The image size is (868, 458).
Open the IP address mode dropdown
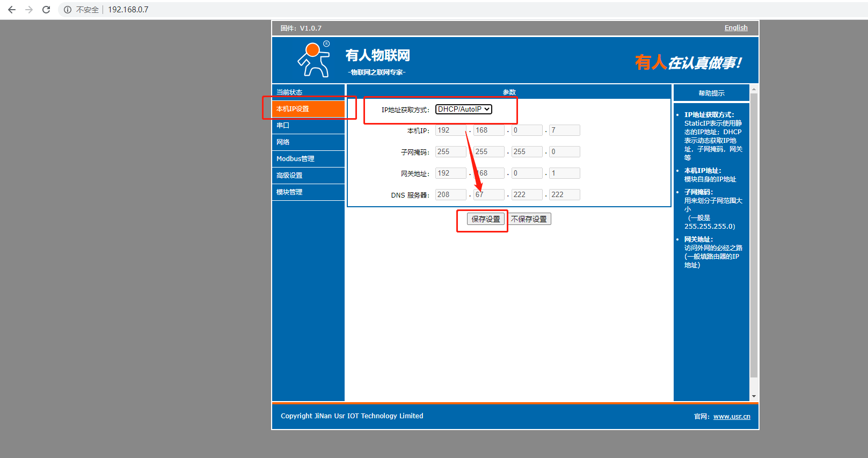[x=464, y=109]
